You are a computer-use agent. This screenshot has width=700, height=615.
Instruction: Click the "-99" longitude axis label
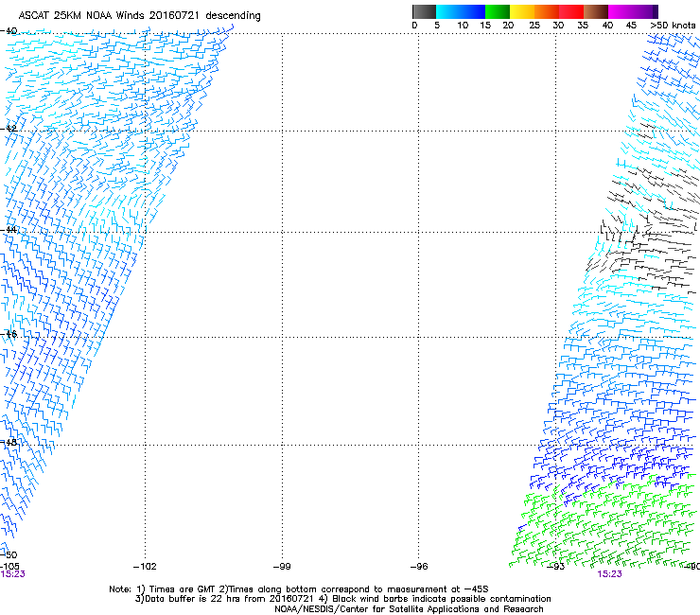pyautogui.click(x=282, y=567)
